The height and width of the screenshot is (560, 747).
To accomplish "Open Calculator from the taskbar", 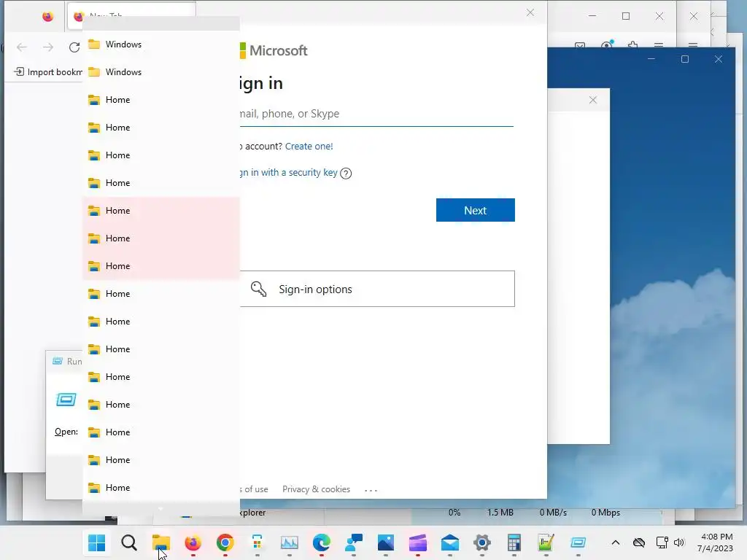I will [x=514, y=542].
